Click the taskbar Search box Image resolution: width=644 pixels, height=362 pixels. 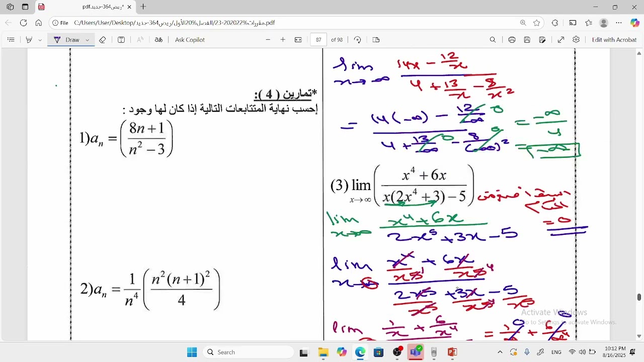[x=249, y=352]
